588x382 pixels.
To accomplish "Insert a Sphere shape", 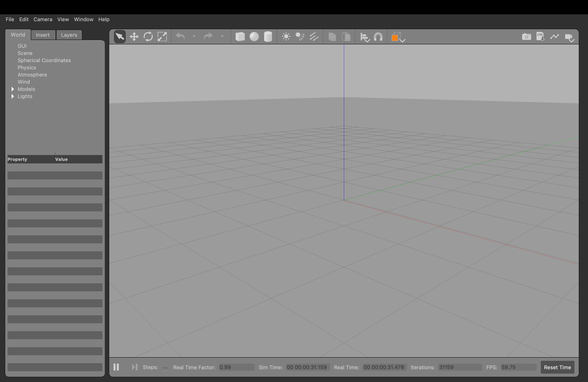I will click(254, 37).
